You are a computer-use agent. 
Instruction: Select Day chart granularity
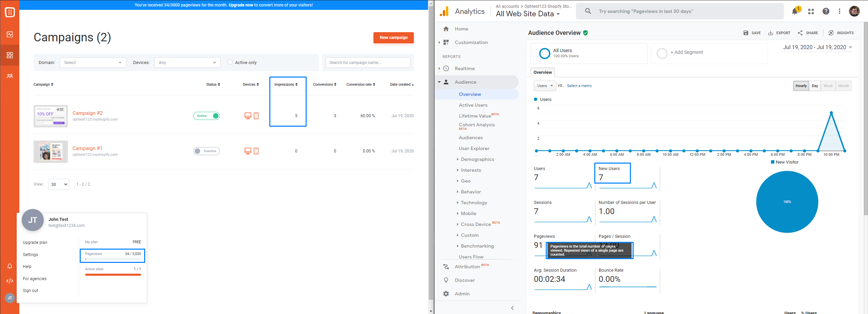pos(815,86)
